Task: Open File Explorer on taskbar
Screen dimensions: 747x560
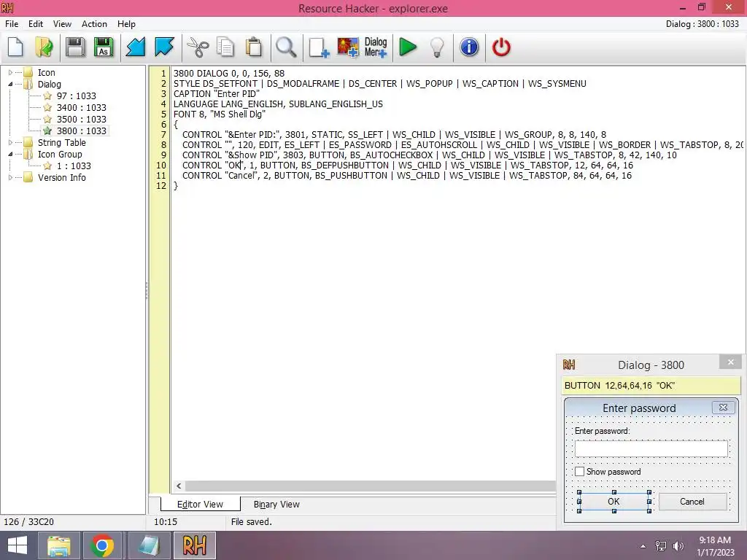Action: (58, 545)
